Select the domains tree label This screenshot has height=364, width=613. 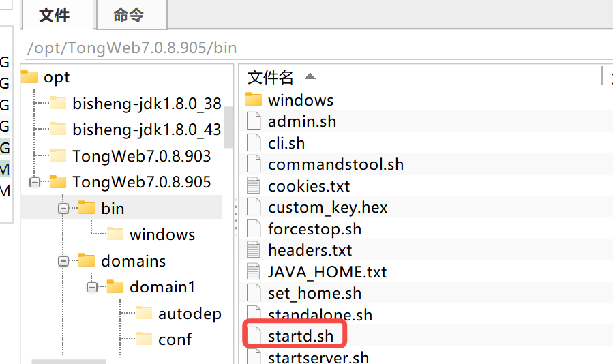click(x=134, y=261)
